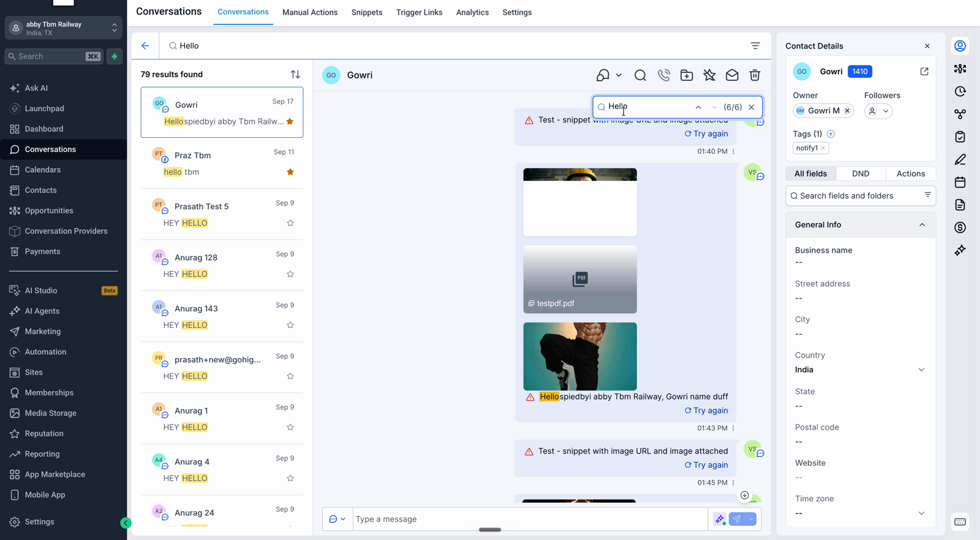Open the Trigger Links tab
This screenshot has width=980, height=540.
point(419,12)
